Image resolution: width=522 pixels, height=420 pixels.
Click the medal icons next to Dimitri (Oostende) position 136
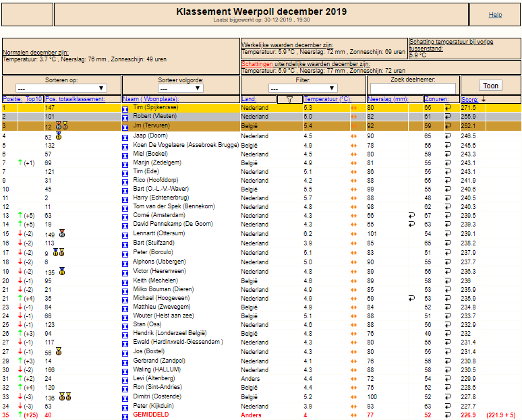pos(65,396)
